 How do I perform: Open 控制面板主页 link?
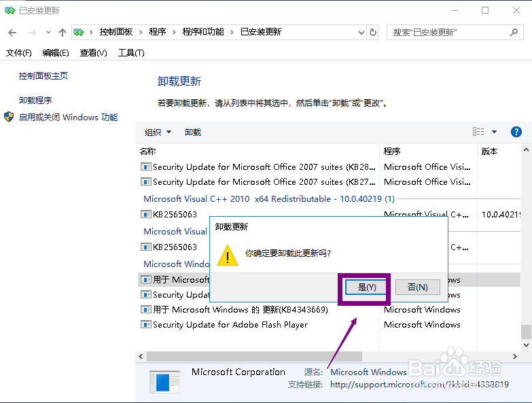[x=43, y=76]
